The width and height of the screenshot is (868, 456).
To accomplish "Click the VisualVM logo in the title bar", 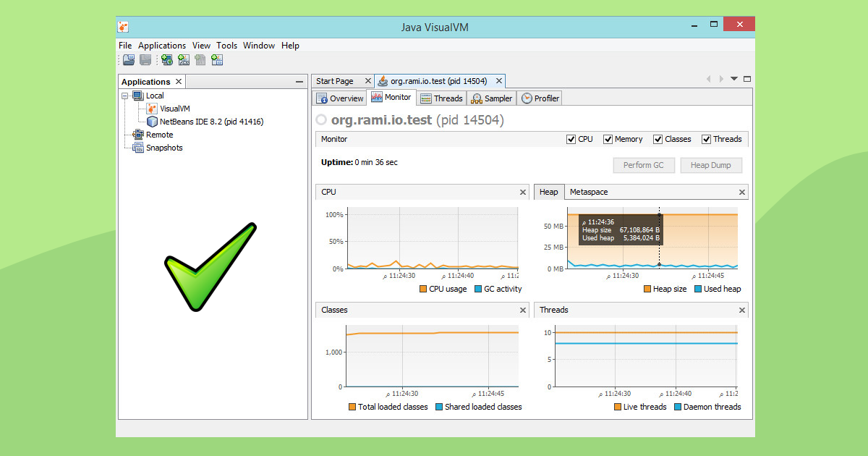I will click(124, 27).
